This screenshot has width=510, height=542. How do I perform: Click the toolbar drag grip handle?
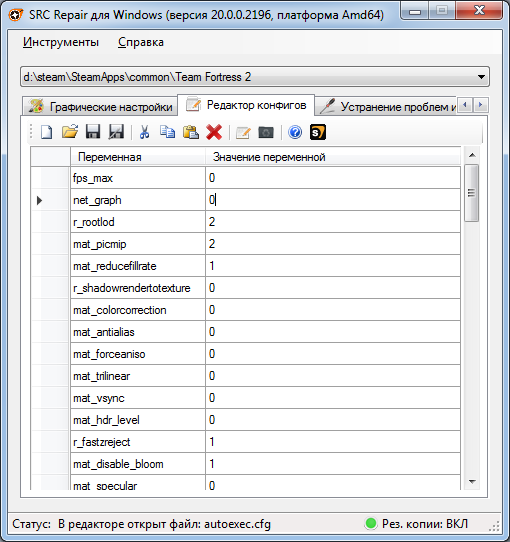click(x=31, y=132)
